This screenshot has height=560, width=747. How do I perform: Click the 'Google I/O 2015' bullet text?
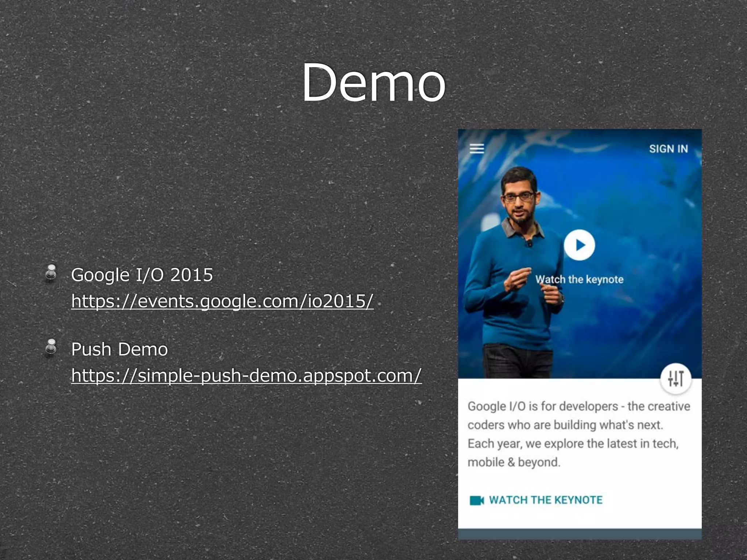point(142,275)
